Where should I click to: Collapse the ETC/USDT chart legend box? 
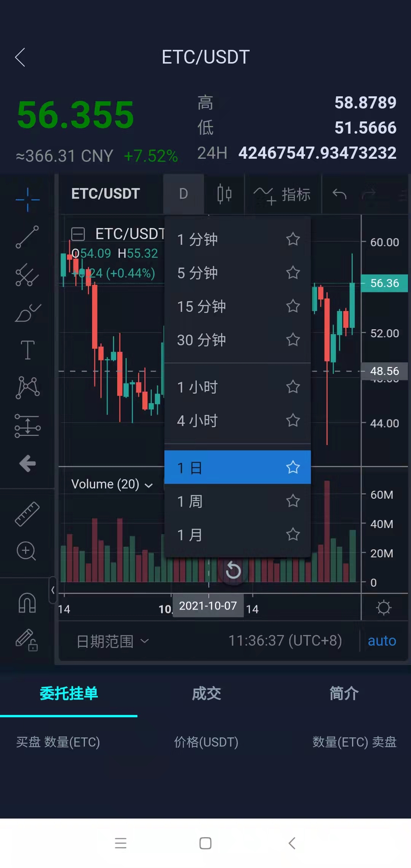78,234
